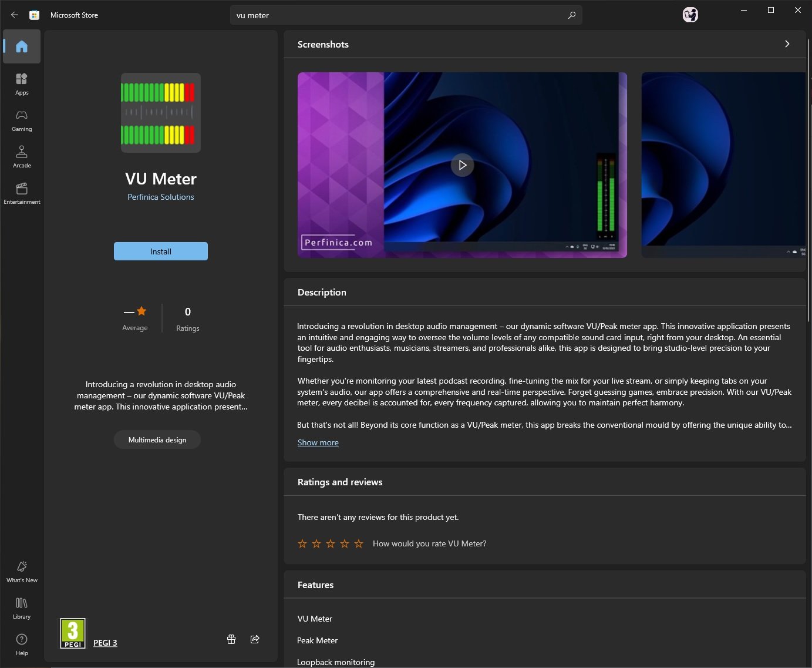
Task: Expand Screenshots with the chevron arrow
Action: coord(787,44)
